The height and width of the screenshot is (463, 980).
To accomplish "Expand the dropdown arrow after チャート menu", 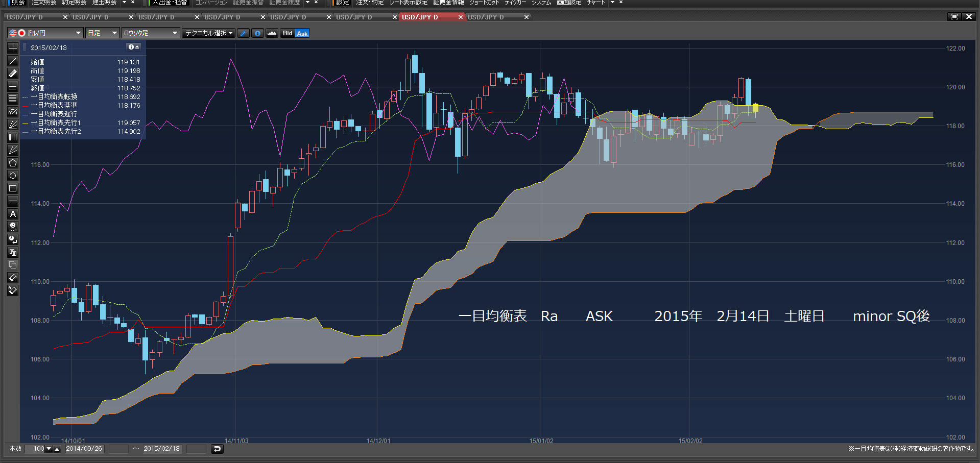I will click(x=612, y=3).
